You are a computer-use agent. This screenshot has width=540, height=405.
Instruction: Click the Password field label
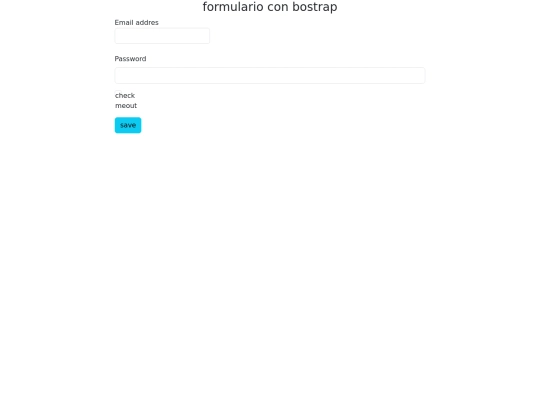tap(130, 59)
